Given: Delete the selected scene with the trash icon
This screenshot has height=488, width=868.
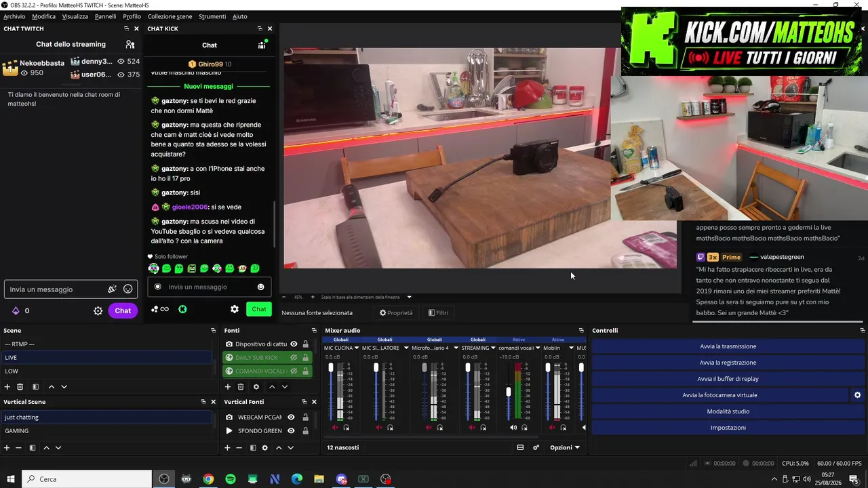Looking at the screenshot, I should (20, 386).
